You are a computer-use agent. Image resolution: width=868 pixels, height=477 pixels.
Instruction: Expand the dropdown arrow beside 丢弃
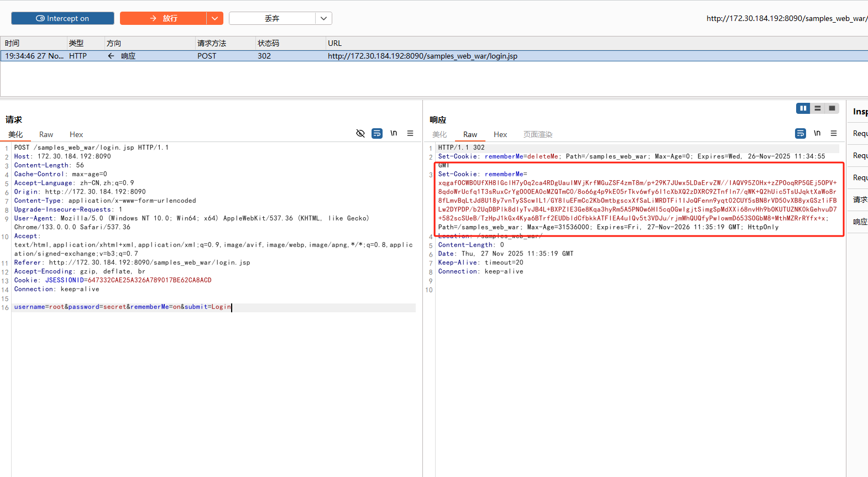(x=323, y=18)
